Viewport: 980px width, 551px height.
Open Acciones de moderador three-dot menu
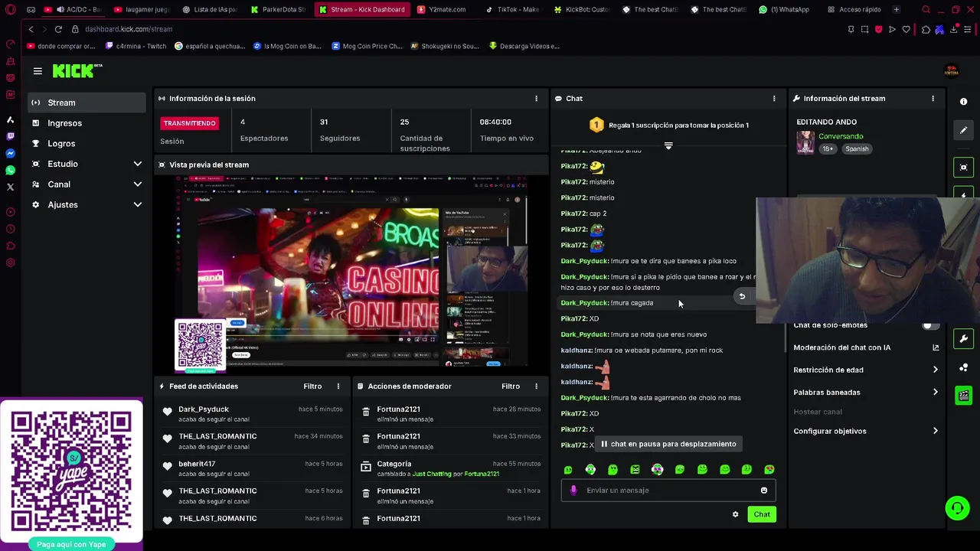click(x=536, y=386)
